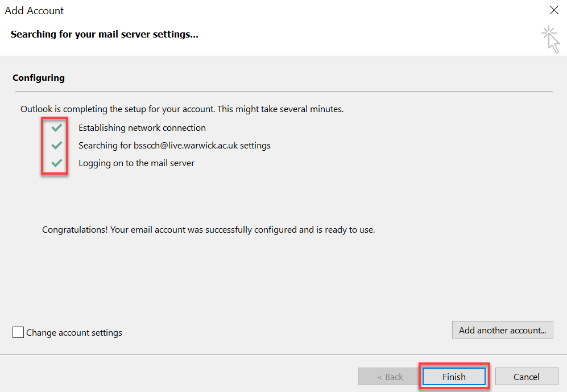Click the Congratulations success message

tap(208, 230)
